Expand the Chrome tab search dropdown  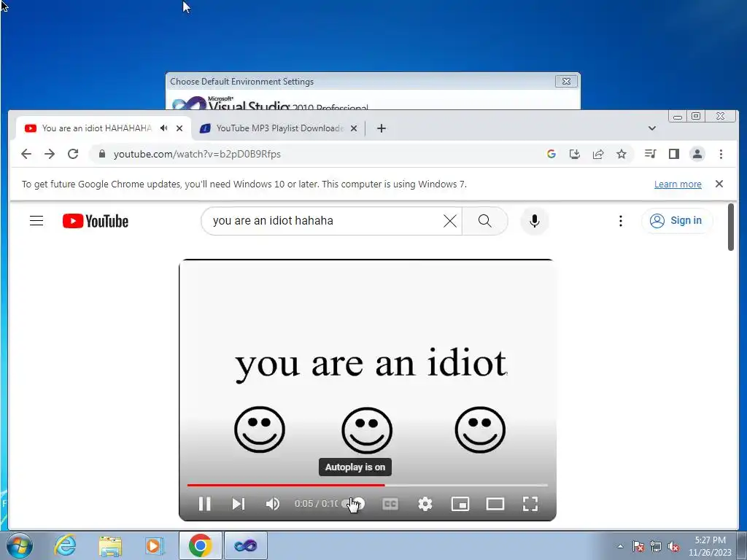652,128
